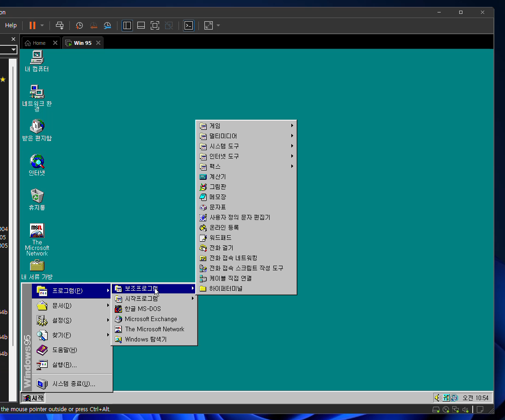Expand the 찾기(F) submenu
The image size is (505, 420).
pos(72,335)
